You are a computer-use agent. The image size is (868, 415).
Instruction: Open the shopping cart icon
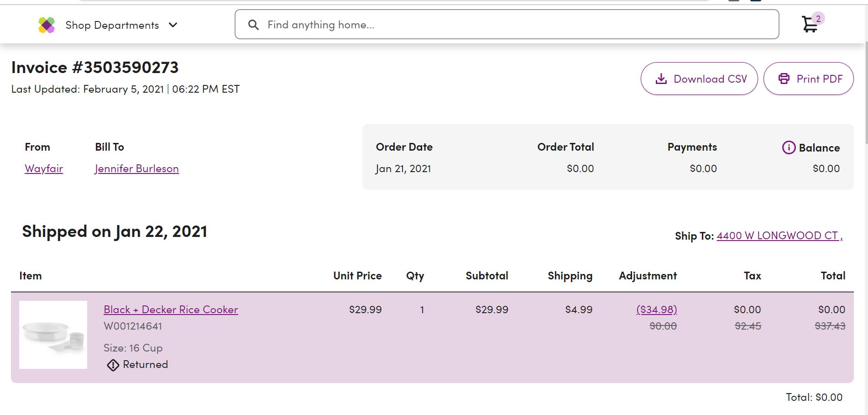click(x=810, y=24)
